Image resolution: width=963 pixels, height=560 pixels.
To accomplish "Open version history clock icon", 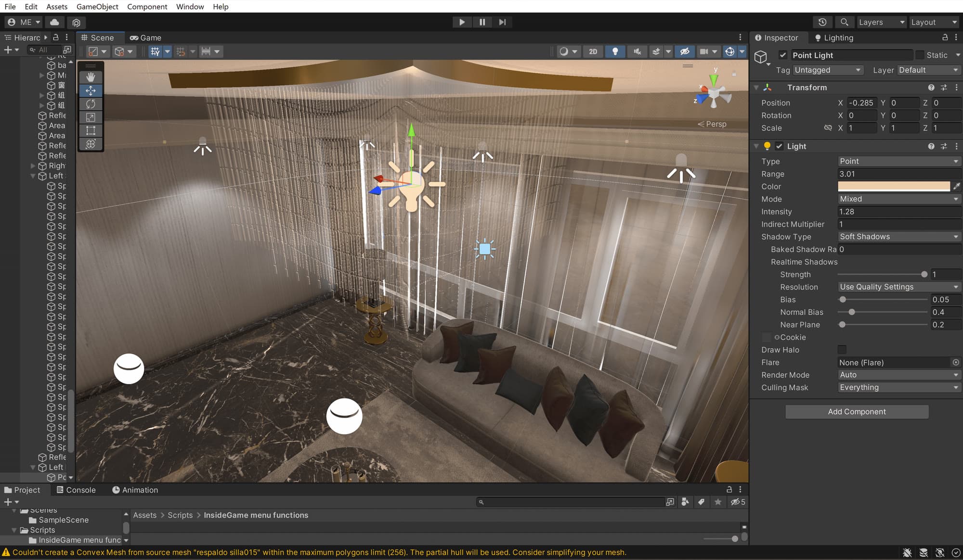I will (x=822, y=22).
